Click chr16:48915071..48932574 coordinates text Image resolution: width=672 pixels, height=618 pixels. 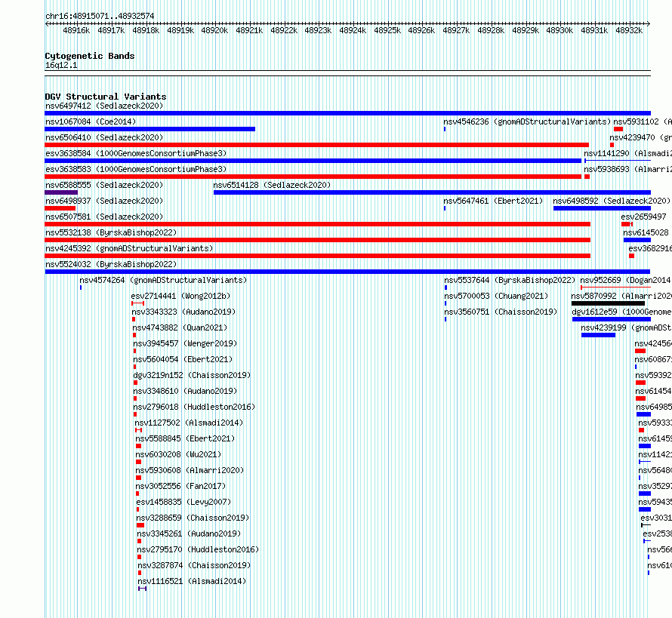(100, 16)
